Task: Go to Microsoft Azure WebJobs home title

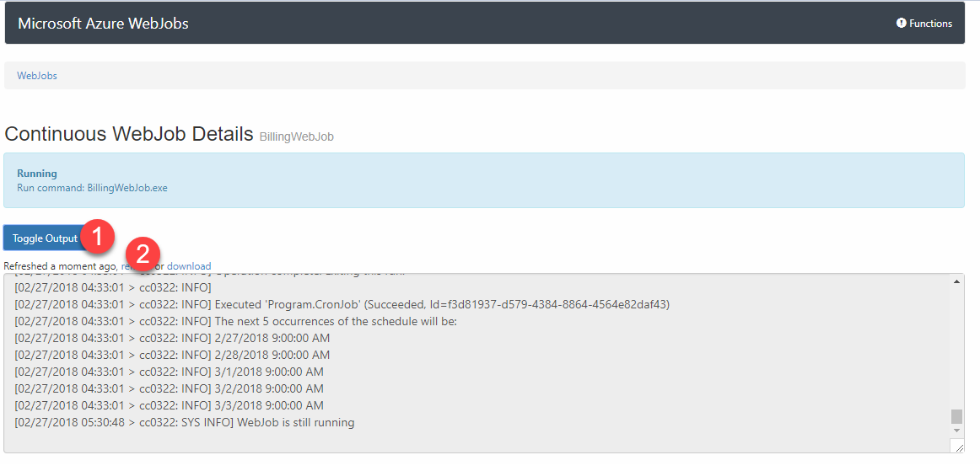Action: pyautogui.click(x=103, y=24)
